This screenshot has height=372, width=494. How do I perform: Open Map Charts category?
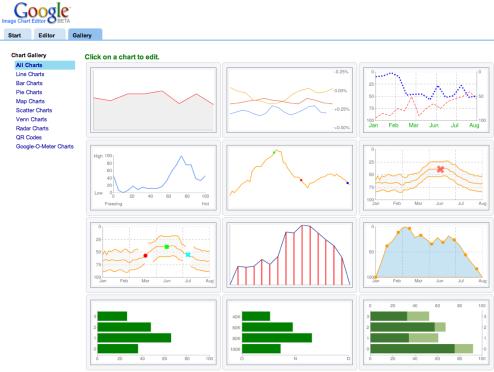click(x=30, y=101)
